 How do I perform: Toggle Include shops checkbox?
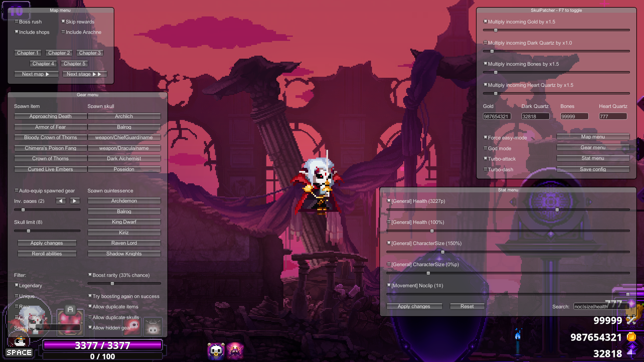click(x=16, y=32)
